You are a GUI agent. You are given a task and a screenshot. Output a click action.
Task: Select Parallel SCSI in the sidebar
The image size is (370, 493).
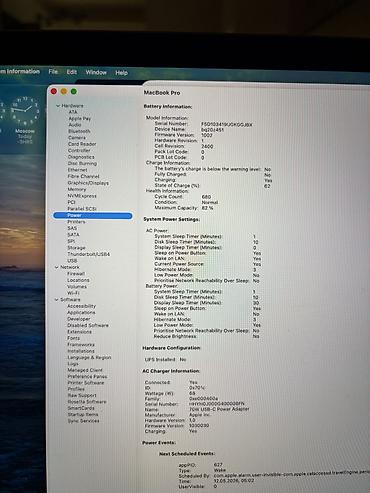(82, 209)
